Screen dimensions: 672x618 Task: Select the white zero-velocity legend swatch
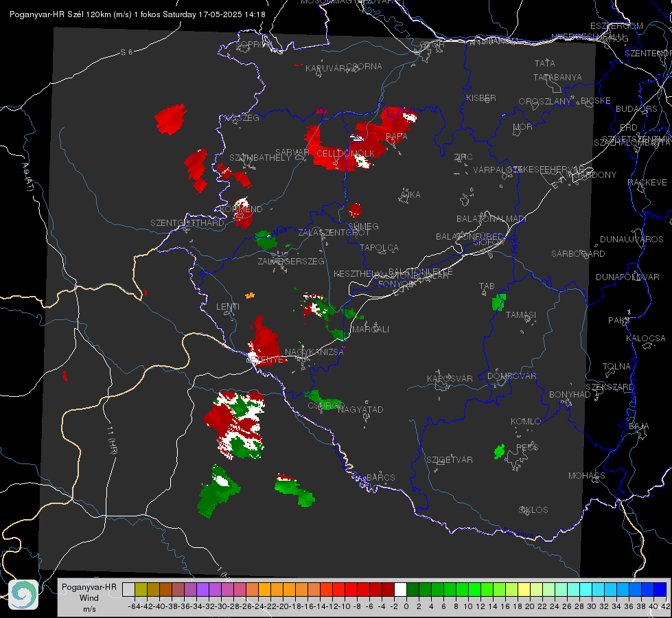pyautogui.click(x=400, y=590)
